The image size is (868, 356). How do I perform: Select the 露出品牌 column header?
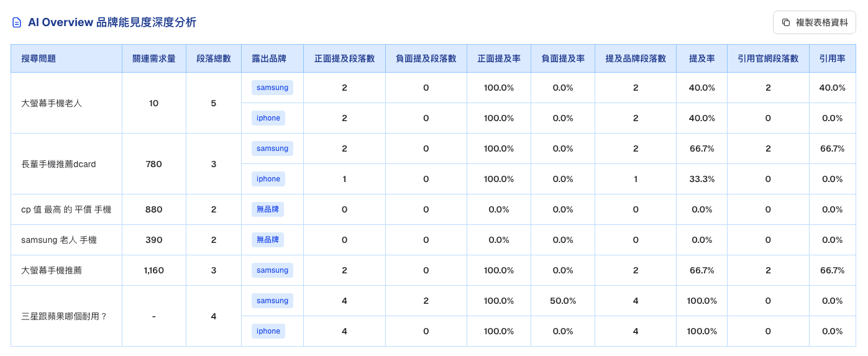point(272,58)
